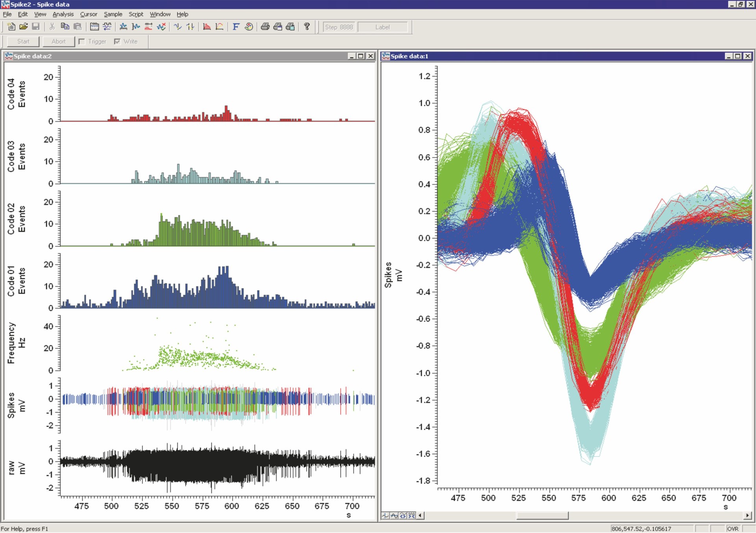Open the colour palette icon
Image resolution: width=756 pixels, height=533 pixels.
click(249, 27)
